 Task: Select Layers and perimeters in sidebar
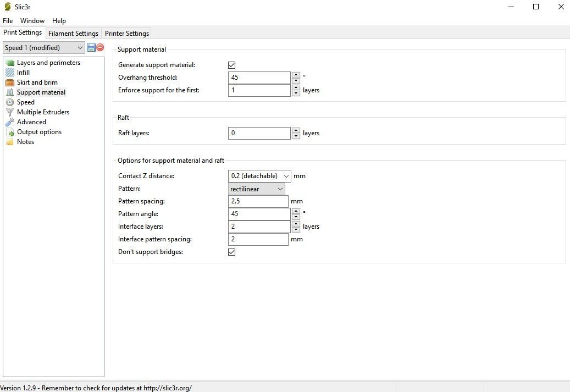click(48, 63)
